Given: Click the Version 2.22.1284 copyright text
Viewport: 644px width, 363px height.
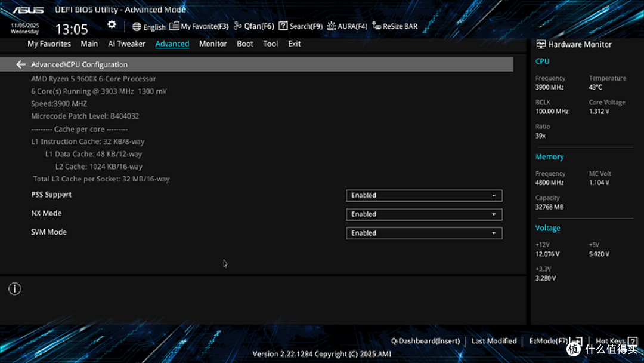Looking at the screenshot, I should tap(322, 354).
